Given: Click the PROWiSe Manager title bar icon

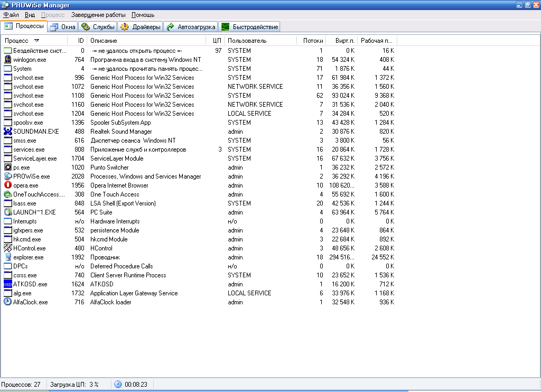Looking at the screenshot, I should [x=5, y=5].
